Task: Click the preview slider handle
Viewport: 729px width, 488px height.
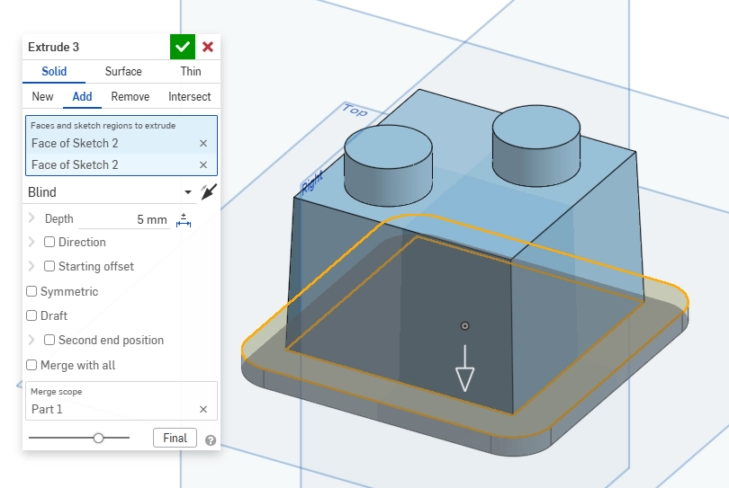Action: pyautogui.click(x=98, y=438)
